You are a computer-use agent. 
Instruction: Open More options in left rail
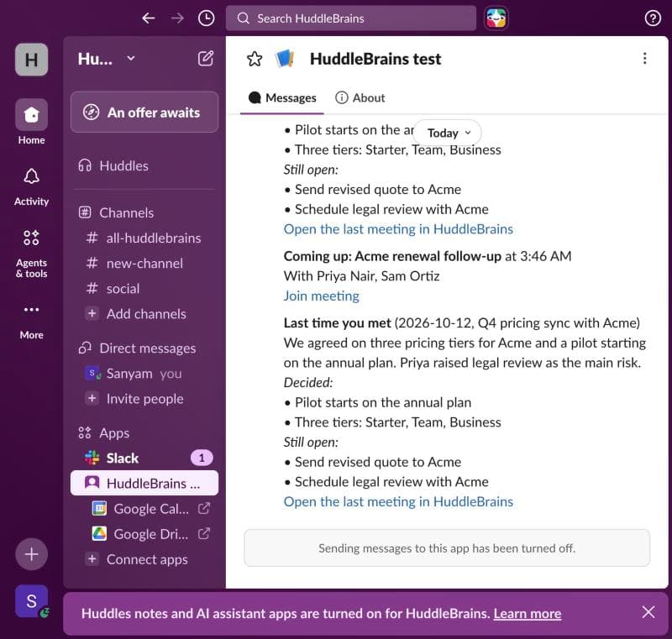(31, 322)
